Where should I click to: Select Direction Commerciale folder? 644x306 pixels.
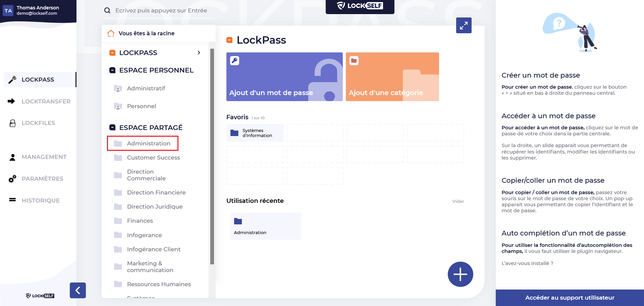(x=146, y=175)
